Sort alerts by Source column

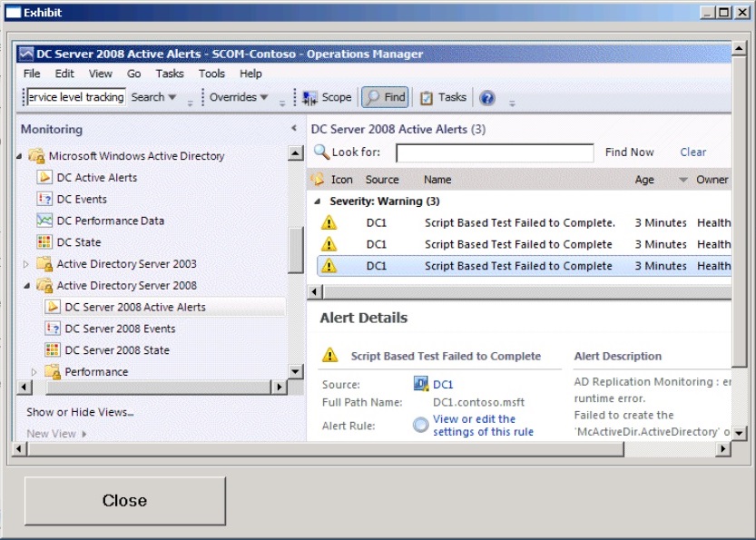(382, 180)
